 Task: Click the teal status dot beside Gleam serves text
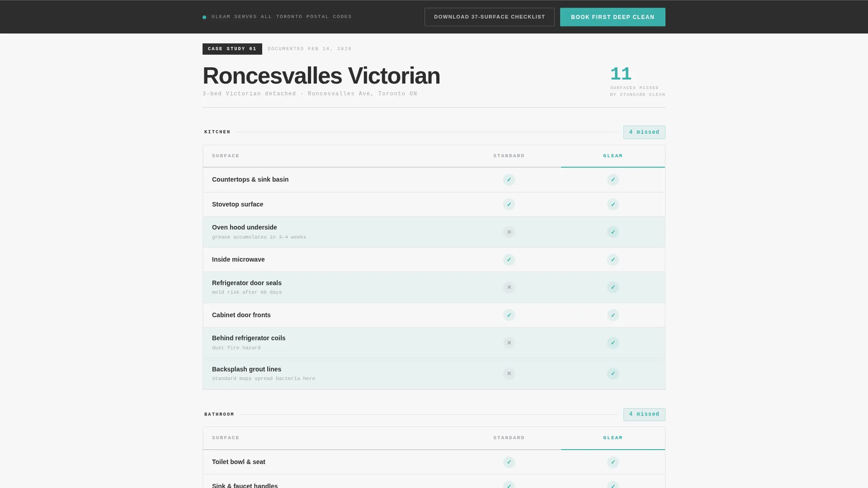click(x=204, y=17)
